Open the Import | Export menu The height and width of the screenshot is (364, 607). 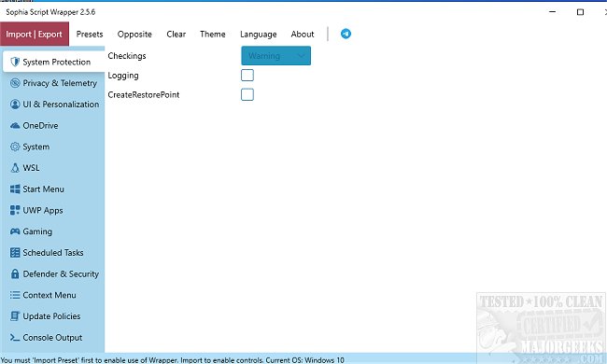[34, 34]
